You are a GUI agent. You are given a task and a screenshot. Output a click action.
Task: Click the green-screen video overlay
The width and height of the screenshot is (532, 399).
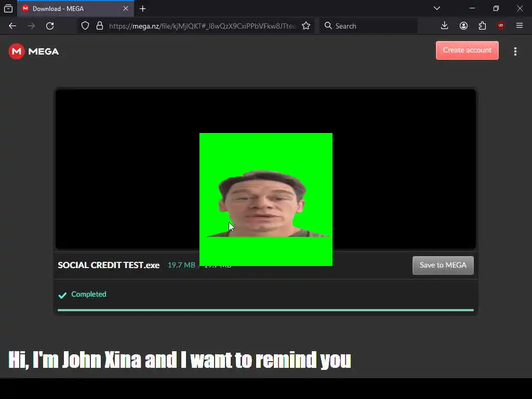click(266, 199)
